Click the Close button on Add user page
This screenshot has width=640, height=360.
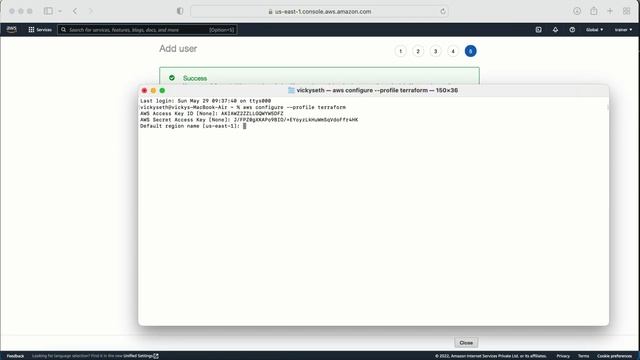click(466, 343)
